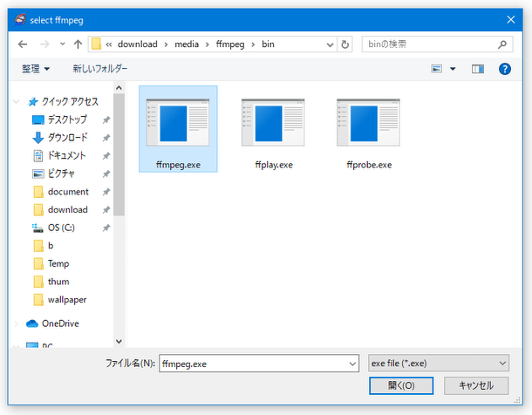Select クイック アクセス in sidebar
This screenshot has height=415, width=532.
[x=63, y=101]
